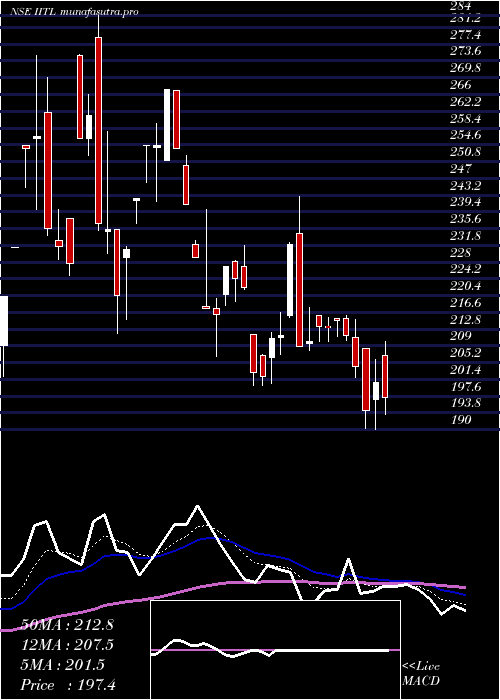This screenshot has height=700, width=500.
Task: Click the 239.4 price axis label
Action: (465, 203)
